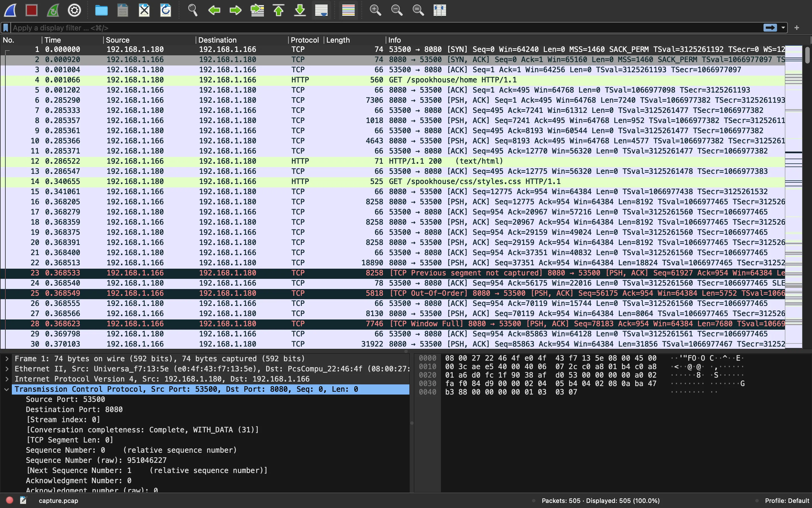Apply the display filter arrow button
The height and width of the screenshot is (508, 812).
pyautogui.click(x=770, y=28)
